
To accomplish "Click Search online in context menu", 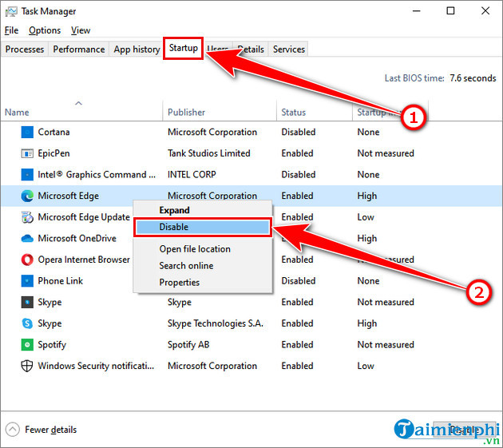I will coord(186,266).
